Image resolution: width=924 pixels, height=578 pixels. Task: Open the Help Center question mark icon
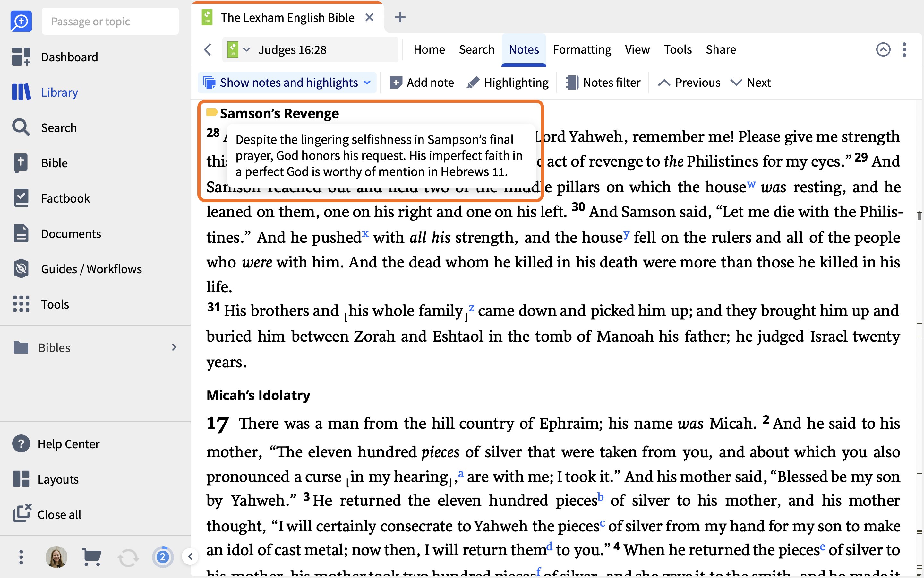point(21,444)
